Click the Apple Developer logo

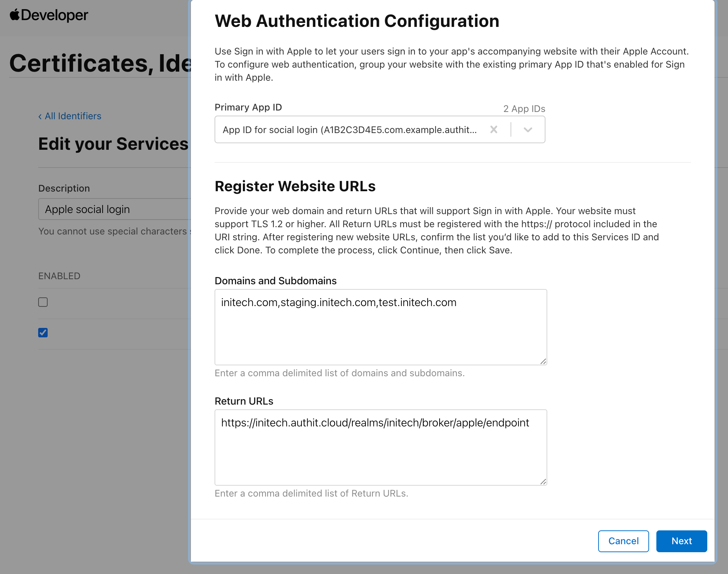pos(49,15)
